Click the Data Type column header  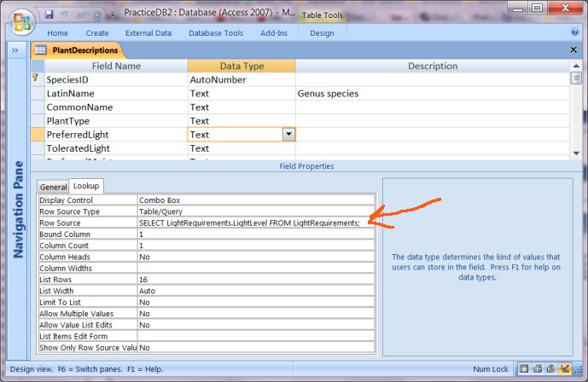[242, 66]
